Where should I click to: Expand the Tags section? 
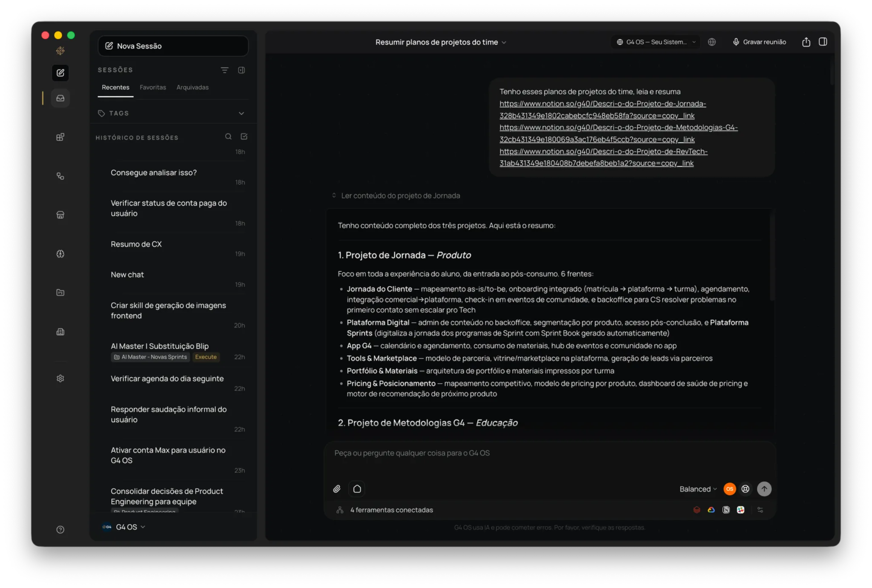click(171, 113)
